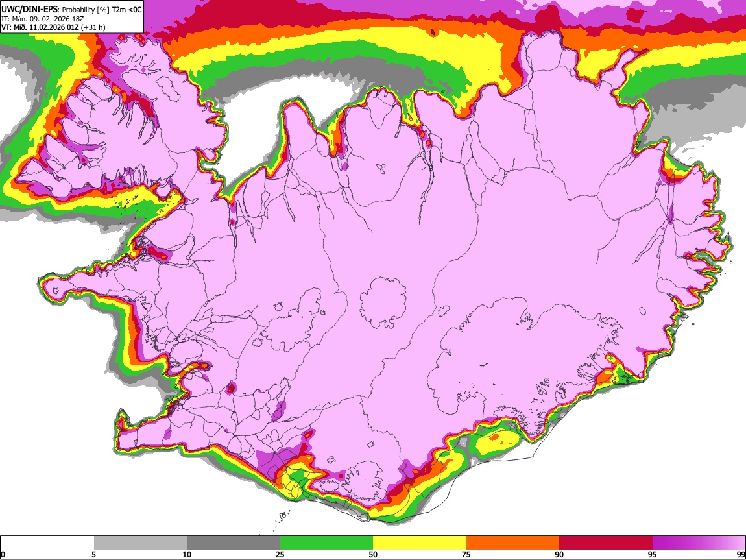Click the legend value '5'
The image size is (746, 560).
[93, 555]
